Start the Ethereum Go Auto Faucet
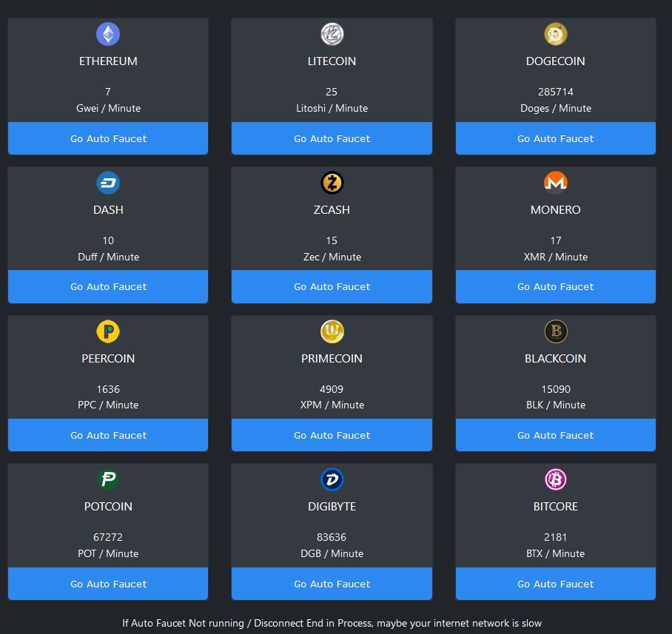The height and width of the screenshot is (634, 672). click(x=108, y=138)
